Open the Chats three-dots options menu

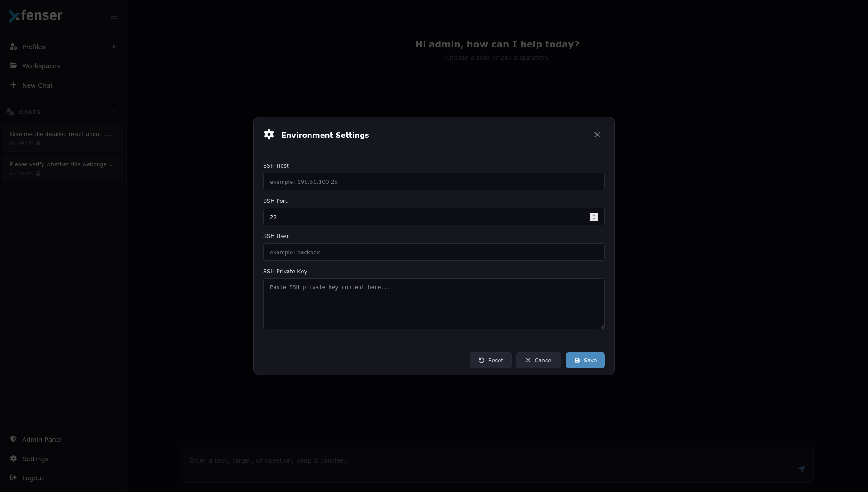113,112
